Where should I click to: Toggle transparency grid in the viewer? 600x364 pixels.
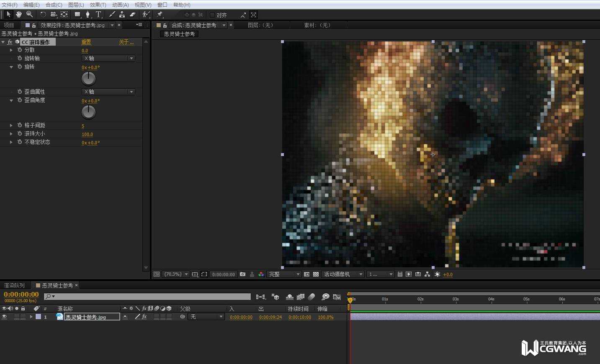(316, 274)
